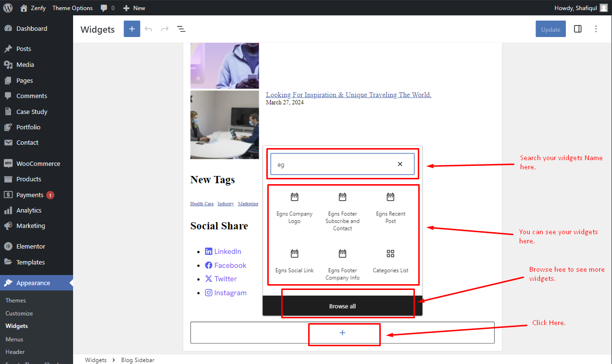Click the meeting room post thumbnail
This screenshot has height=364, width=612.
(225, 125)
